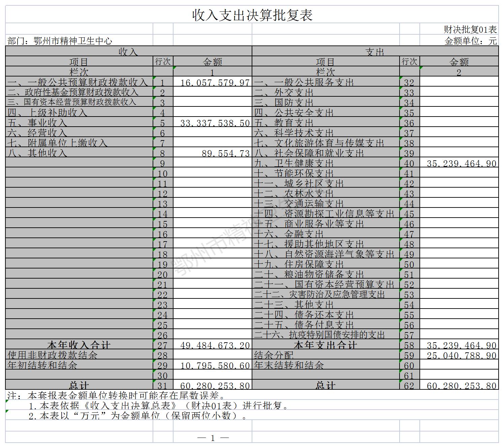Click the 支出 section header
The height and width of the screenshot is (448, 504).
375,52
